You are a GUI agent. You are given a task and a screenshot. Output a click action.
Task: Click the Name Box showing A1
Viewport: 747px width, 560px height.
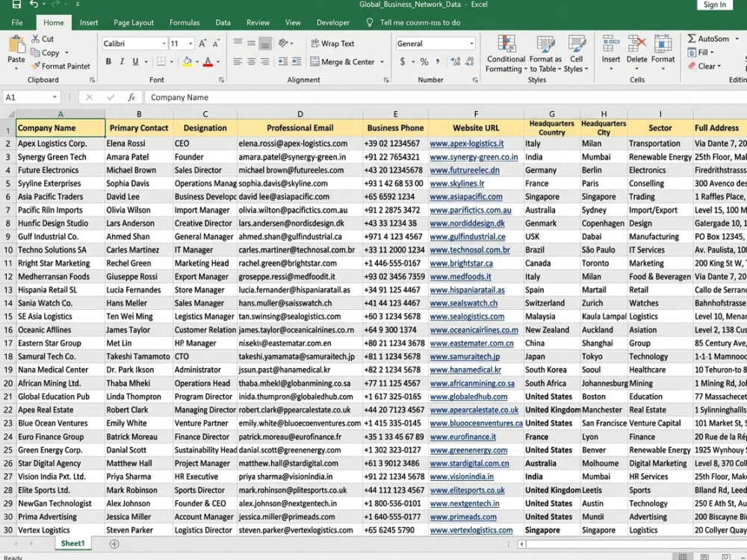tap(31, 97)
